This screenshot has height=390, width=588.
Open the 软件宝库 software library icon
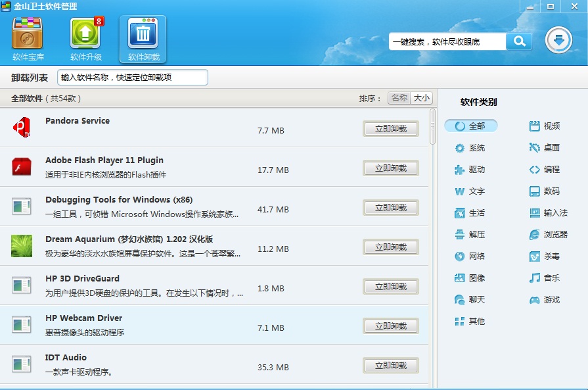pos(28,34)
